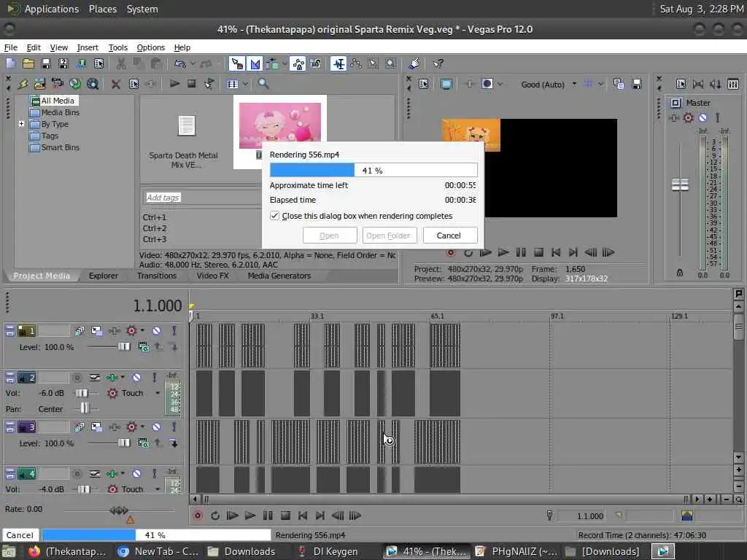Open the Project Media views dropdown arrow
The width and height of the screenshot is (747, 560).
tap(245, 84)
